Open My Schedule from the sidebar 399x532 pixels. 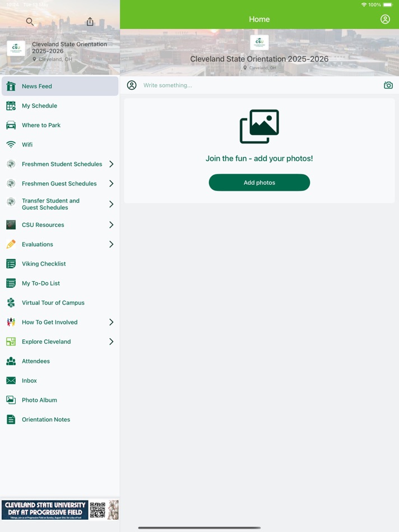[x=60, y=106]
